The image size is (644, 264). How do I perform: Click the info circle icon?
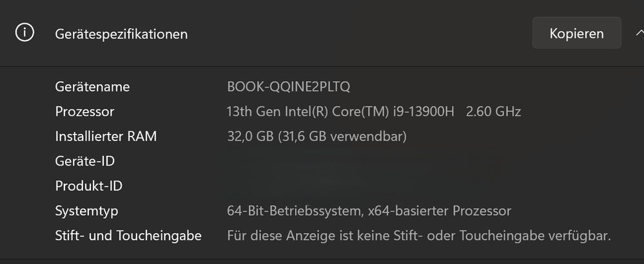(24, 32)
